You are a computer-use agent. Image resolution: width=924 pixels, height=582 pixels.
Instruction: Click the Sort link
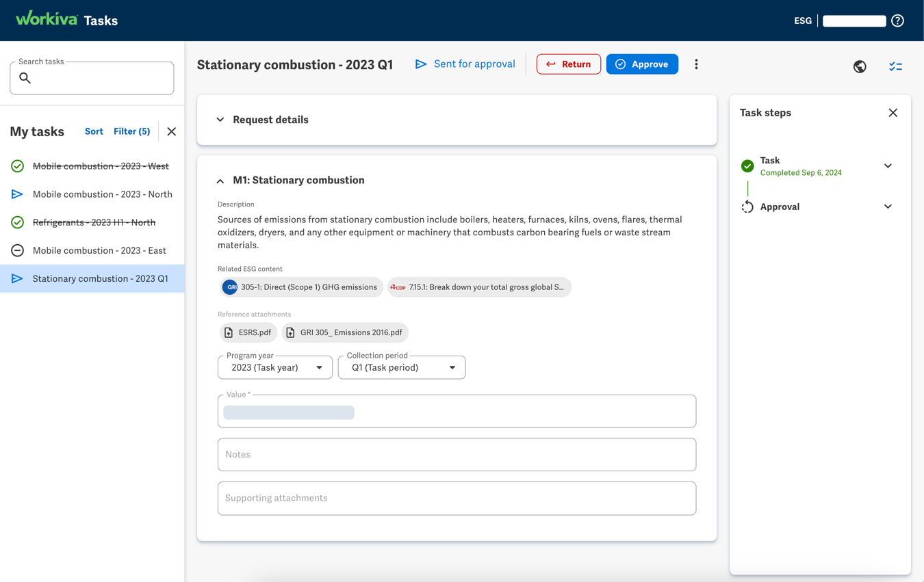94,131
